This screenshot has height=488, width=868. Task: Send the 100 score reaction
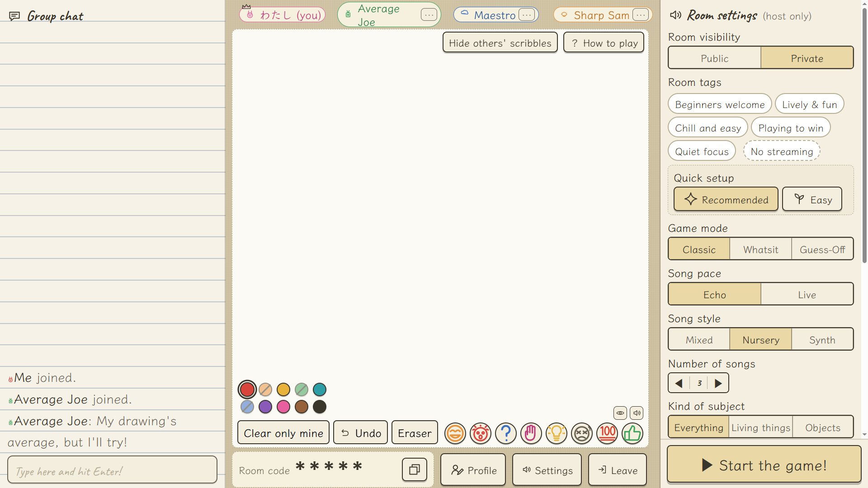click(x=607, y=433)
